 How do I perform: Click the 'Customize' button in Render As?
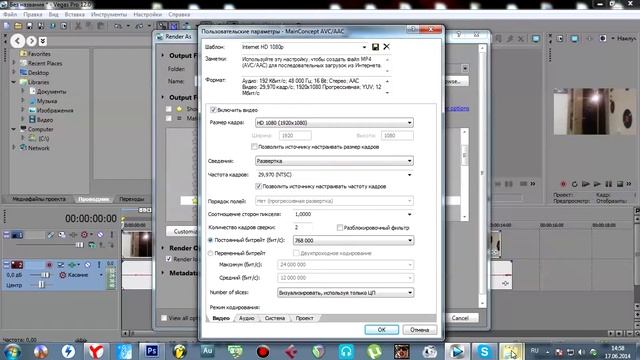[x=183, y=231]
